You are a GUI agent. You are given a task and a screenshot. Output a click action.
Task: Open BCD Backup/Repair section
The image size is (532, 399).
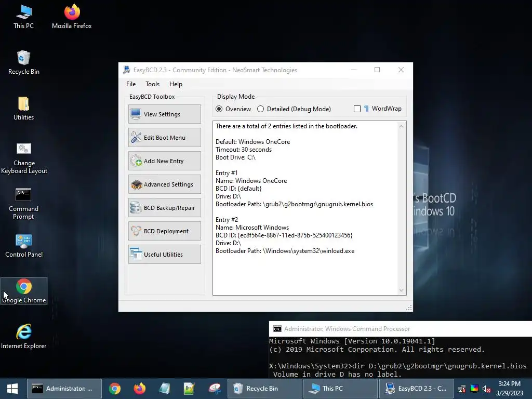pos(165,208)
